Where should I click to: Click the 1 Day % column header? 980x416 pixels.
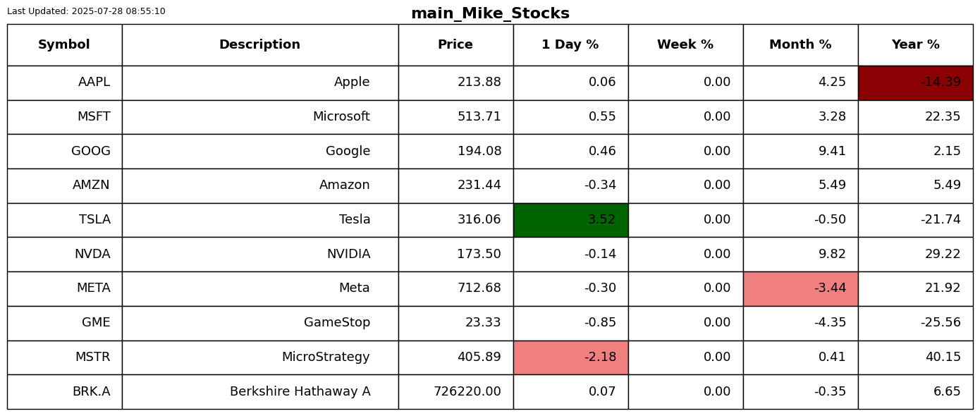tap(570, 45)
